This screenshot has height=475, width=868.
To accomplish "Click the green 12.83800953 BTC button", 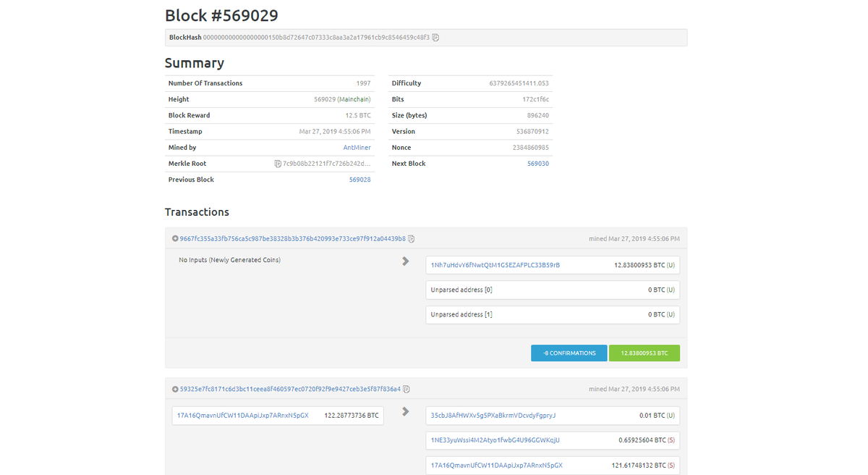I will 644,353.
